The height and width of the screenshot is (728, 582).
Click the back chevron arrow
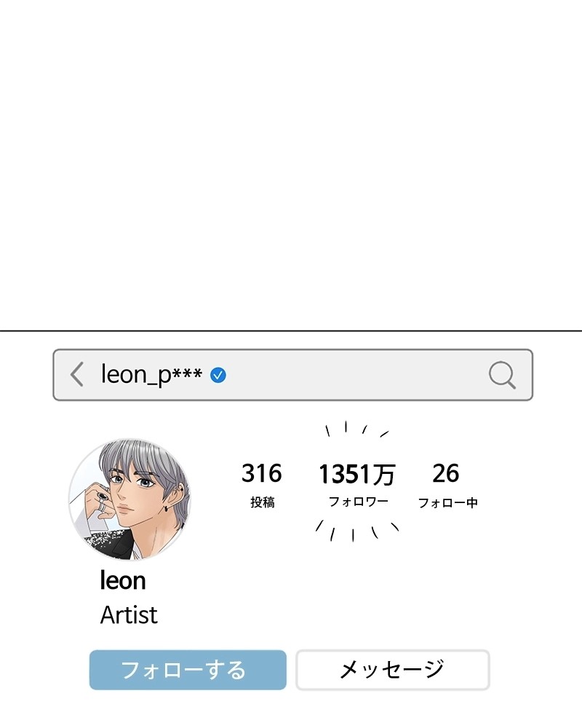(x=77, y=374)
